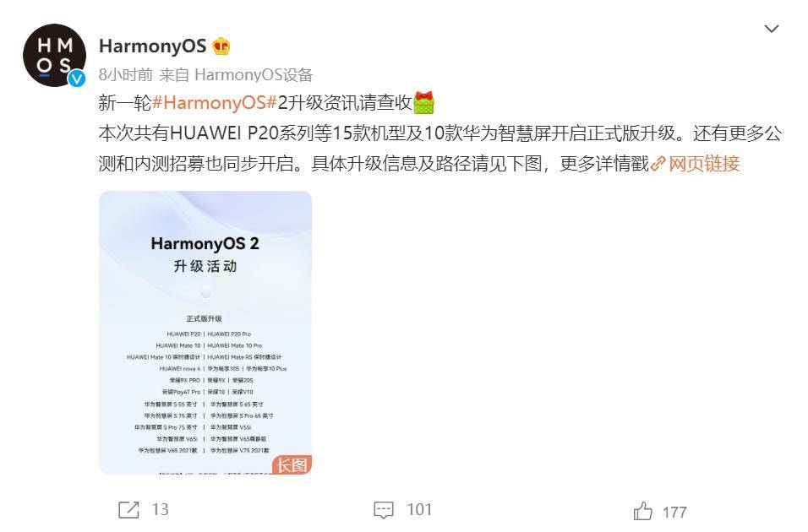Click the repost count 13
Screen dimensions: 808x532
coord(161,510)
